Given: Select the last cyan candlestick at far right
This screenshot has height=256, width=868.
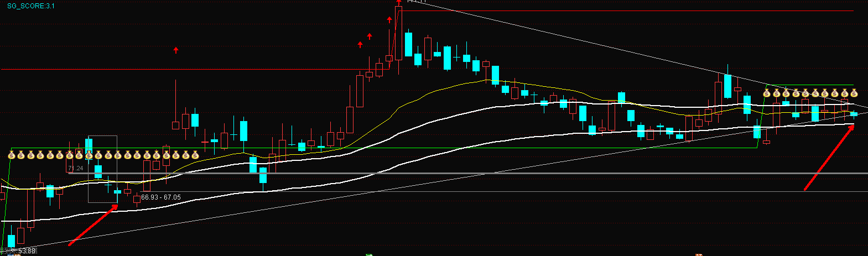Looking at the screenshot, I should tap(854, 114).
